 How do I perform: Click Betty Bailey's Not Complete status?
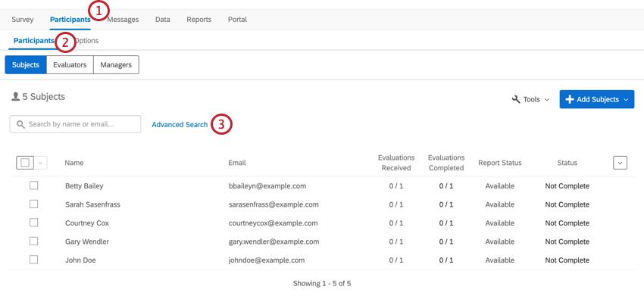coord(567,186)
